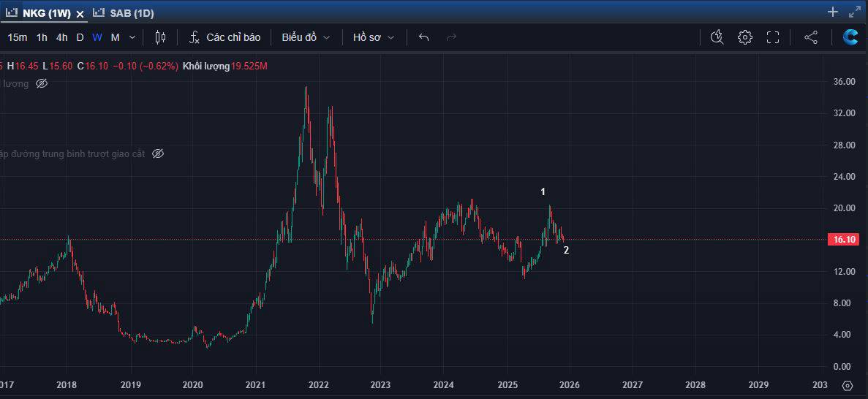This screenshot has width=868, height=399.
Task: Click the quick search lightning icon
Action: coord(717,37)
